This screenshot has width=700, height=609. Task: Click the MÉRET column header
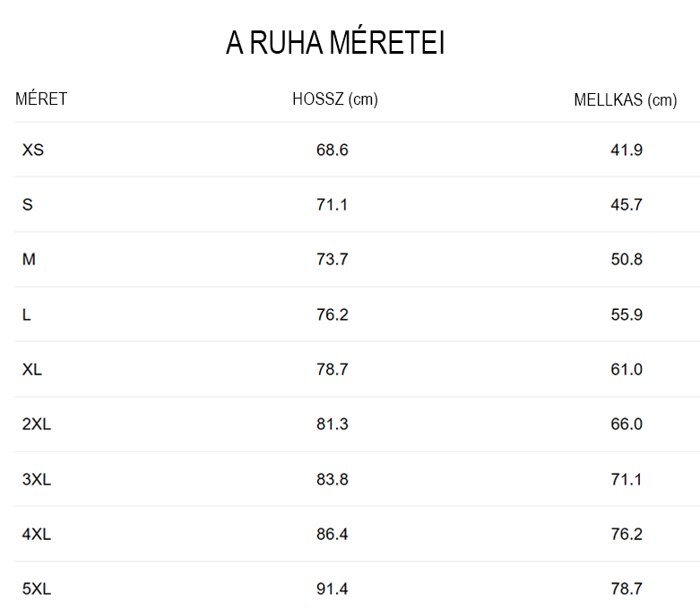[41, 99]
